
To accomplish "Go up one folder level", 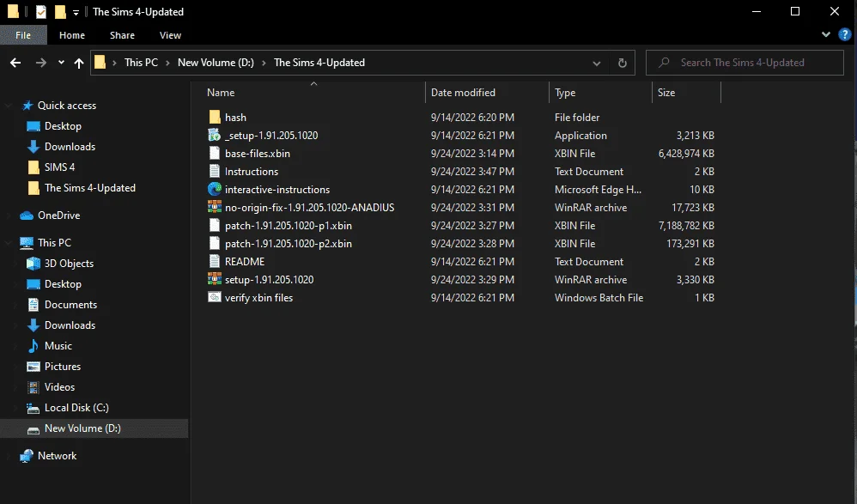I will tap(79, 63).
